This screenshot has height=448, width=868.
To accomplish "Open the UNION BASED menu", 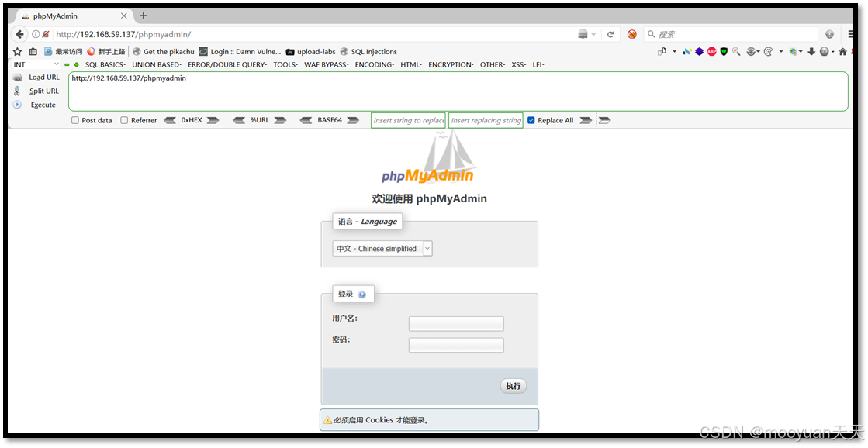I will point(157,64).
